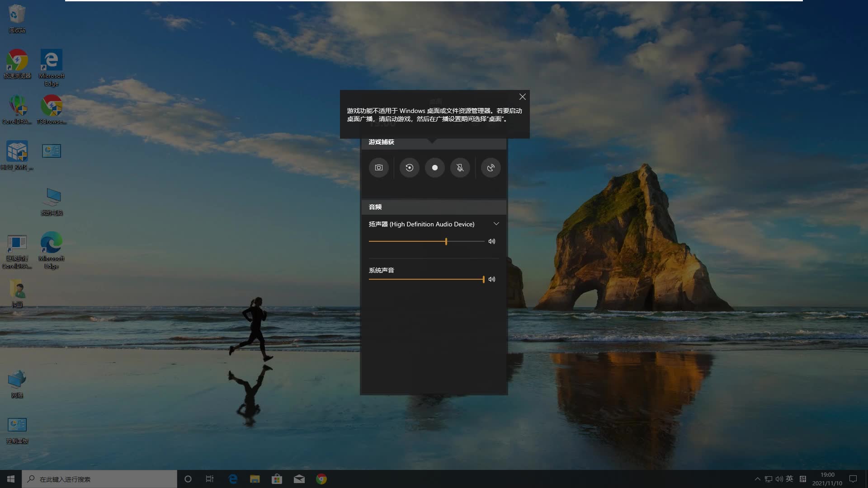This screenshot has height=488, width=868.
Task: Dismiss the game capture warning message
Action: coord(522,96)
